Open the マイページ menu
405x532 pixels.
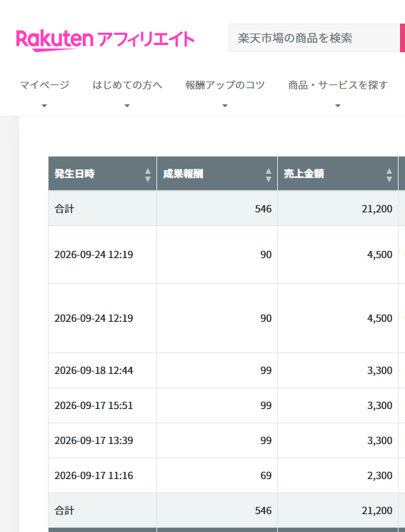[44, 85]
